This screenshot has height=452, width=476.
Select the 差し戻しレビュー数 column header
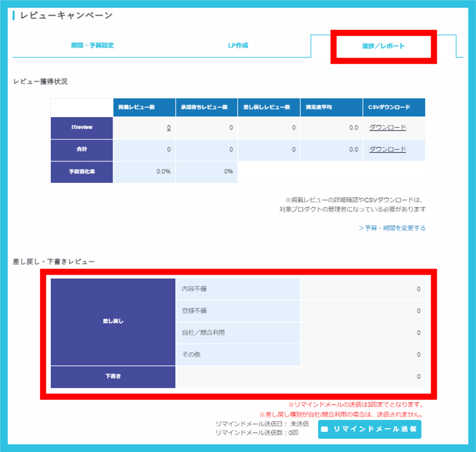(x=269, y=108)
